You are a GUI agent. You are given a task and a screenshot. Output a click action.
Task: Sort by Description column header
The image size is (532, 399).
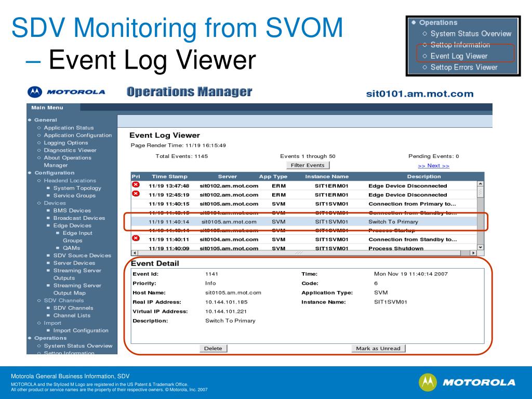click(x=424, y=177)
